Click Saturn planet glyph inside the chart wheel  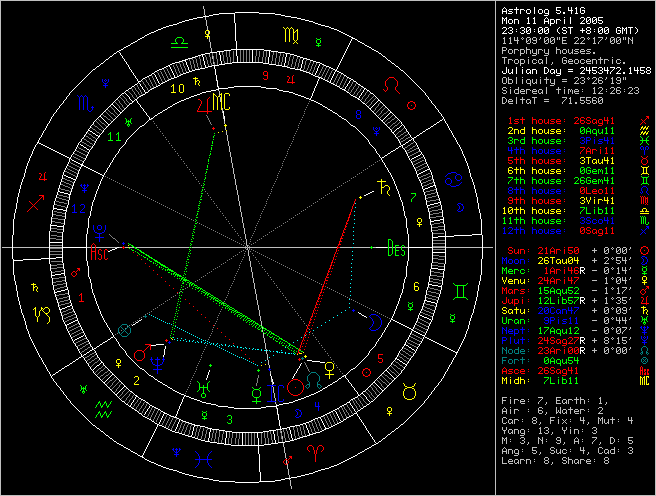click(381, 185)
